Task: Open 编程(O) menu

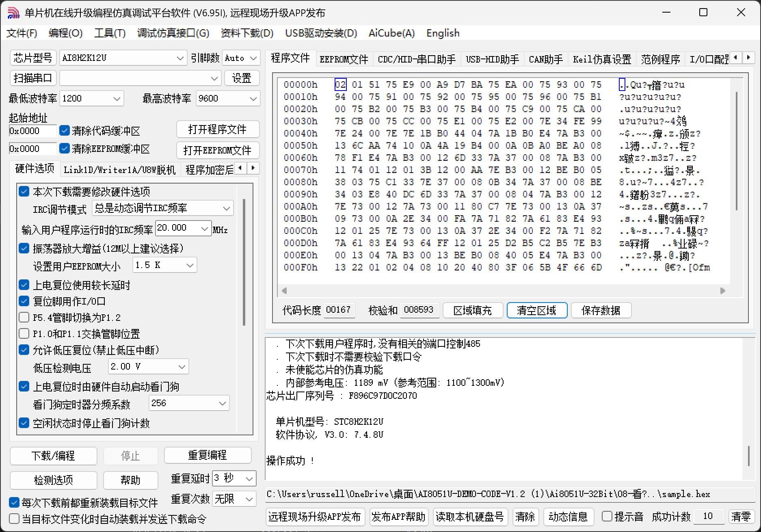Action: point(65,33)
